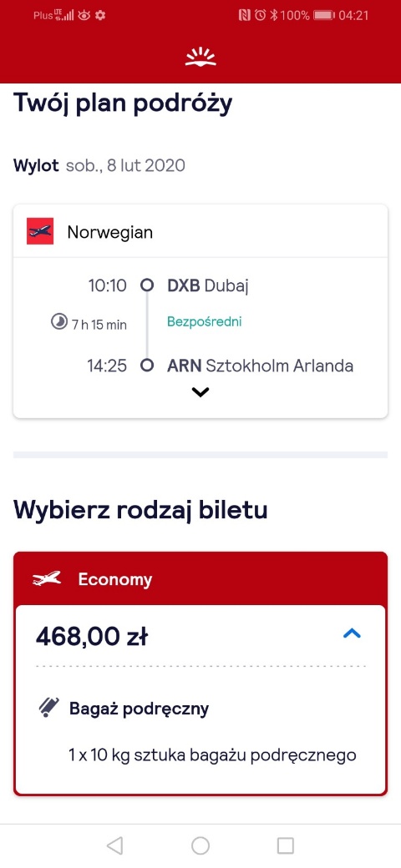This screenshot has height=868, width=401.
Task: Tap the alarm clock icon in status bar
Action: coord(261,16)
